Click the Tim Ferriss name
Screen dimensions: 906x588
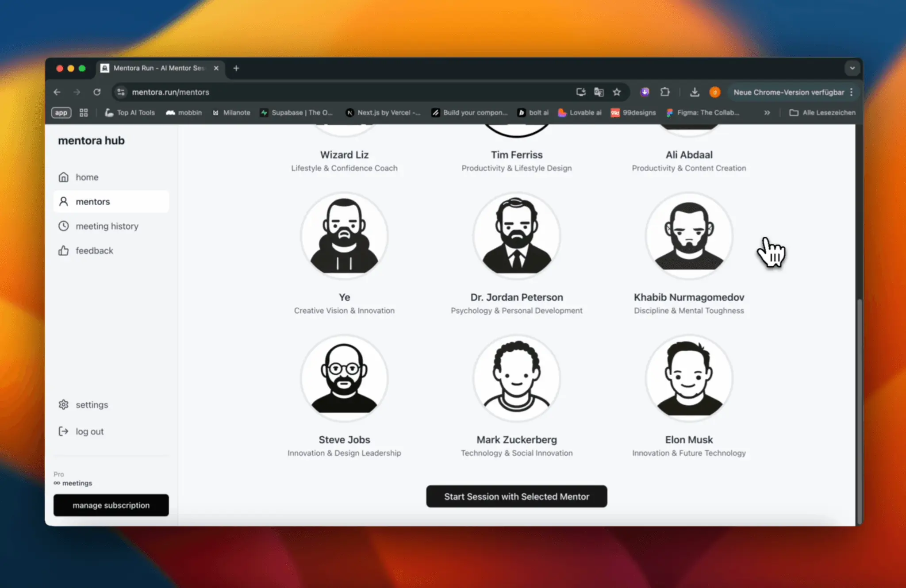(517, 155)
